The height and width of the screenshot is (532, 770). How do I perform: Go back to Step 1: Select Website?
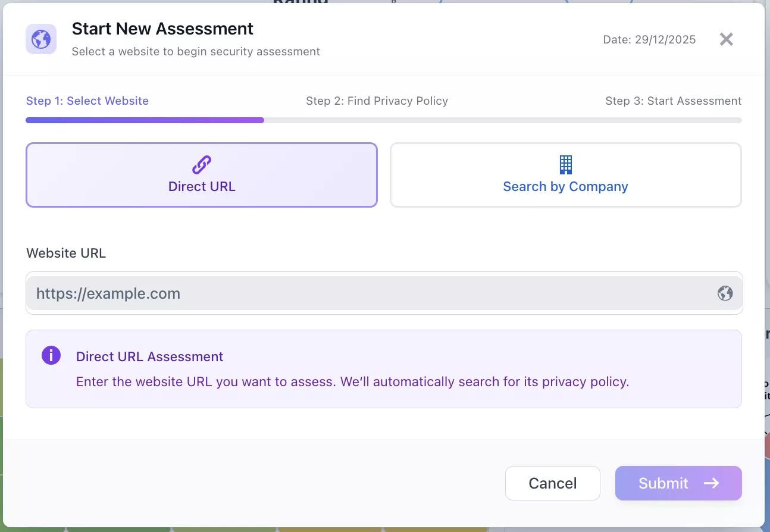87,101
